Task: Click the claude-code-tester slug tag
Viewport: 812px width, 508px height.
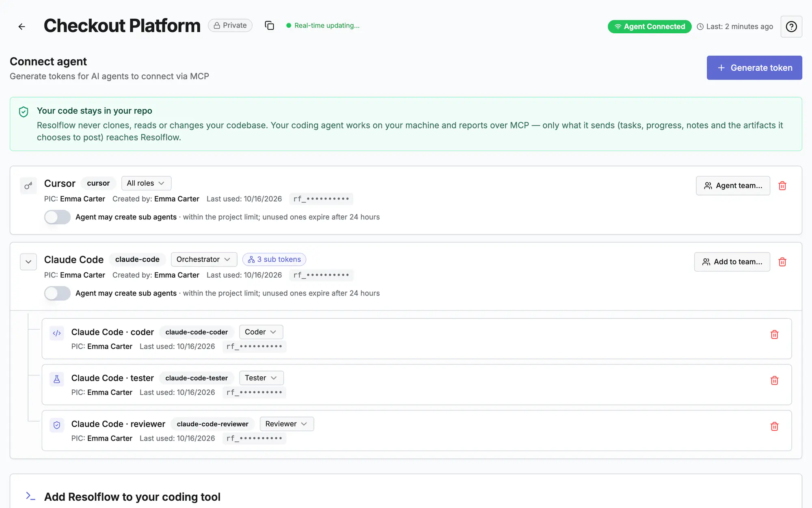Action: pyautogui.click(x=197, y=378)
